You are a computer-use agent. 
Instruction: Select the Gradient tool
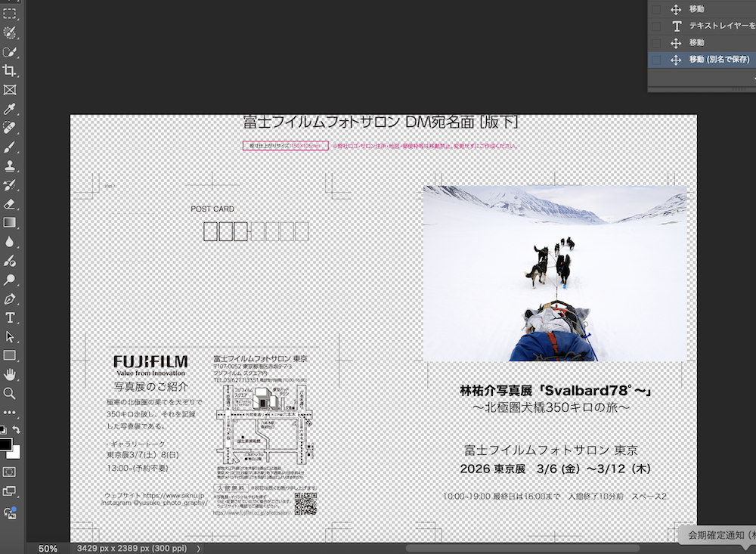[x=10, y=222]
